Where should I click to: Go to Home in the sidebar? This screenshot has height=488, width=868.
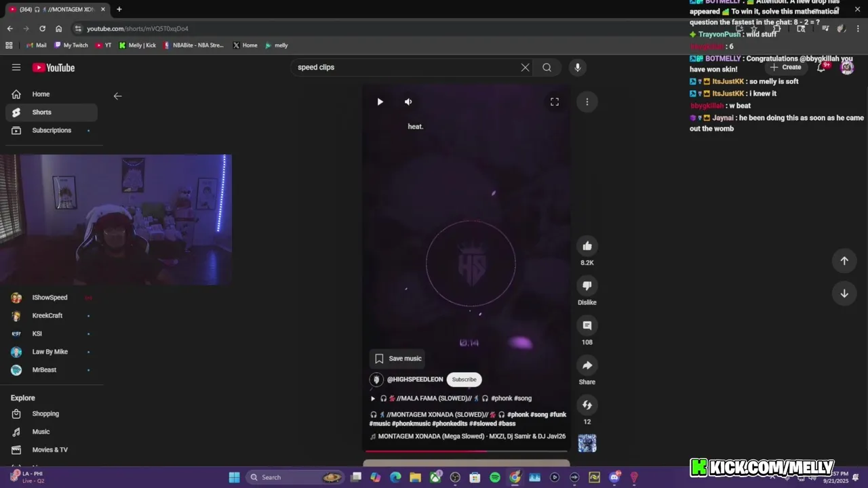(x=51, y=94)
